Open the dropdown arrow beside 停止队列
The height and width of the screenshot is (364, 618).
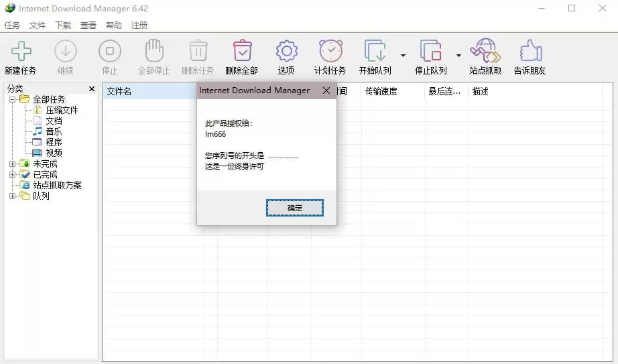[458, 56]
